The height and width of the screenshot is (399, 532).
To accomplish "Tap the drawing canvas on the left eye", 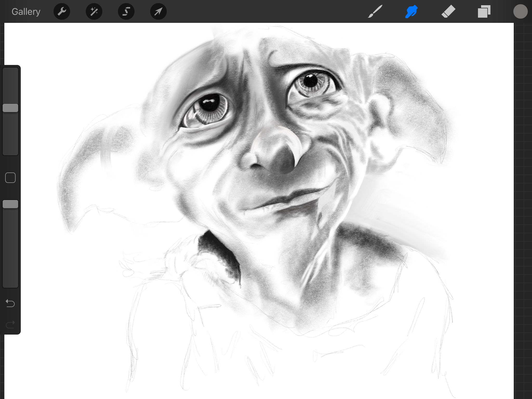I will tap(207, 110).
